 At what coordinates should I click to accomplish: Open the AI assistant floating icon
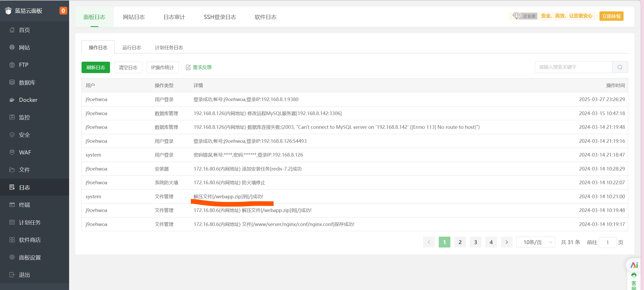(634, 265)
